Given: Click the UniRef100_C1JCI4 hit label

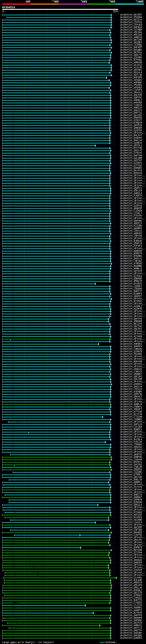Looking at the screenshot, I should tap(131, 605).
